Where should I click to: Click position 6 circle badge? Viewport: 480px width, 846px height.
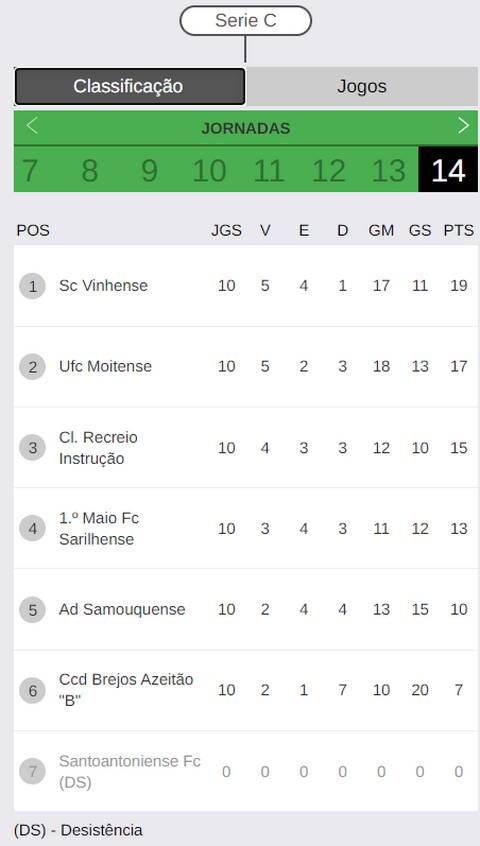32,691
